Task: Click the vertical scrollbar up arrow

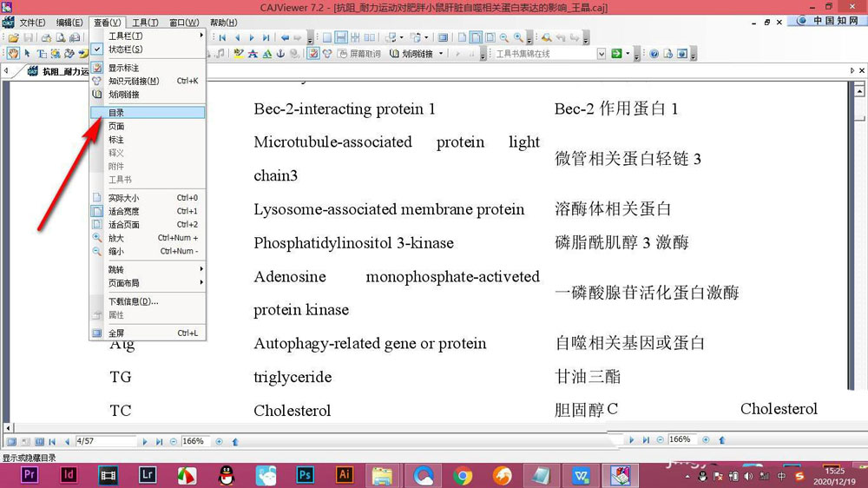Action: [x=859, y=91]
